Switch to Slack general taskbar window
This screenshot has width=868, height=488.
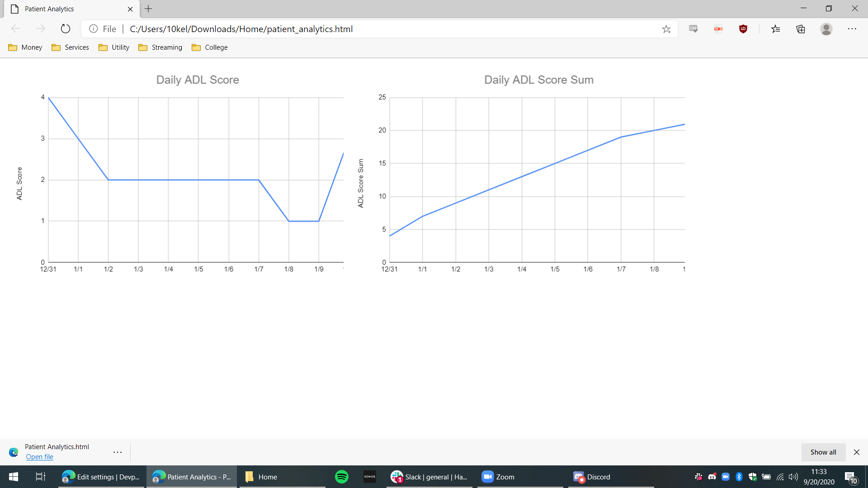click(x=429, y=477)
